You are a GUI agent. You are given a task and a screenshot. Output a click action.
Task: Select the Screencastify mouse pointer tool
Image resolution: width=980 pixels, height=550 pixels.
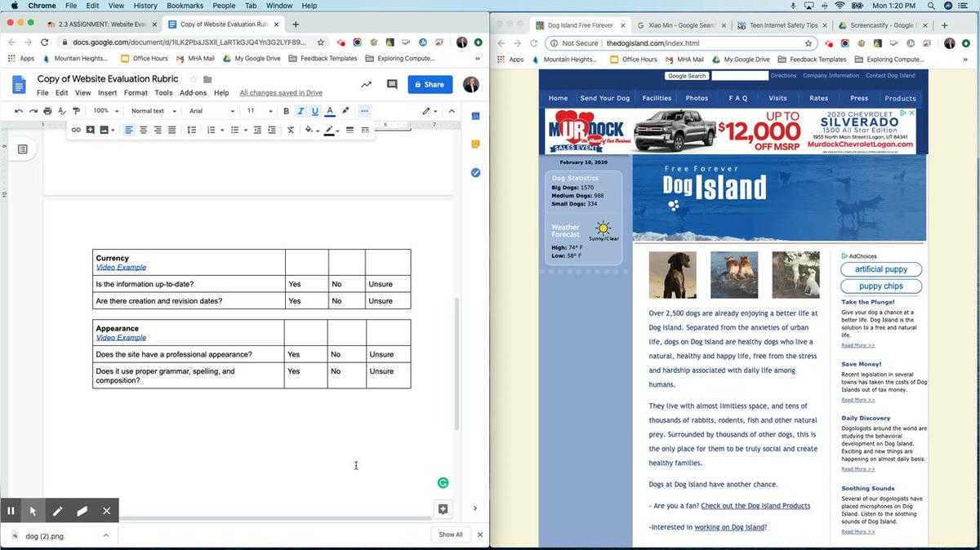pyautogui.click(x=33, y=511)
